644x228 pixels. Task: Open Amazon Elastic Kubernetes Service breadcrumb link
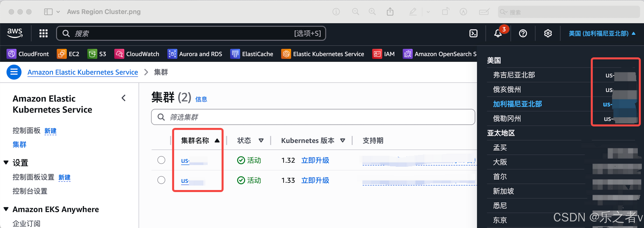coord(82,72)
